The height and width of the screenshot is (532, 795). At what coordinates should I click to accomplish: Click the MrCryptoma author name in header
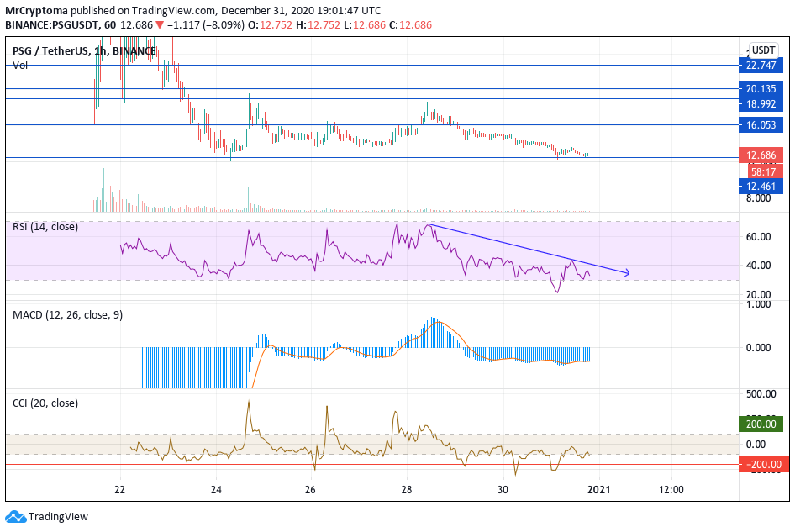click(36, 11)
